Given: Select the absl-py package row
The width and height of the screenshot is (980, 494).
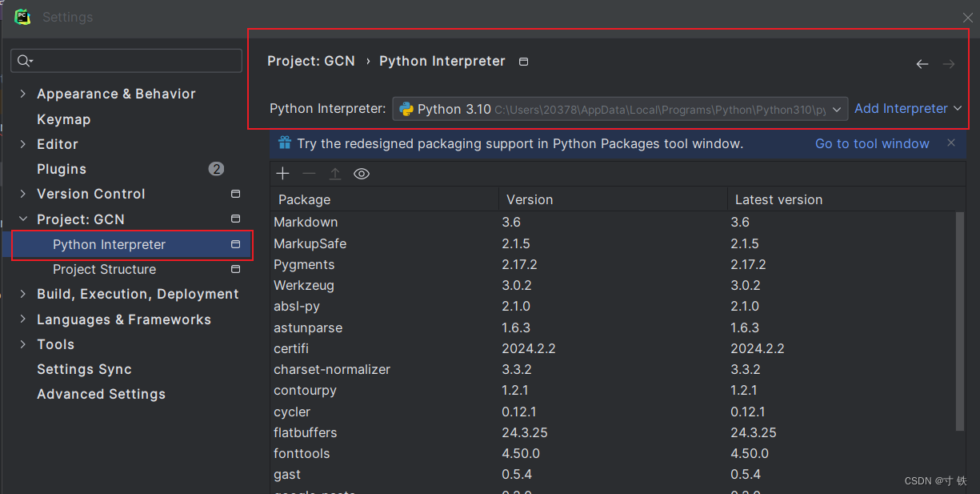Looking at the screenshot, I should [x=613, y=306].
